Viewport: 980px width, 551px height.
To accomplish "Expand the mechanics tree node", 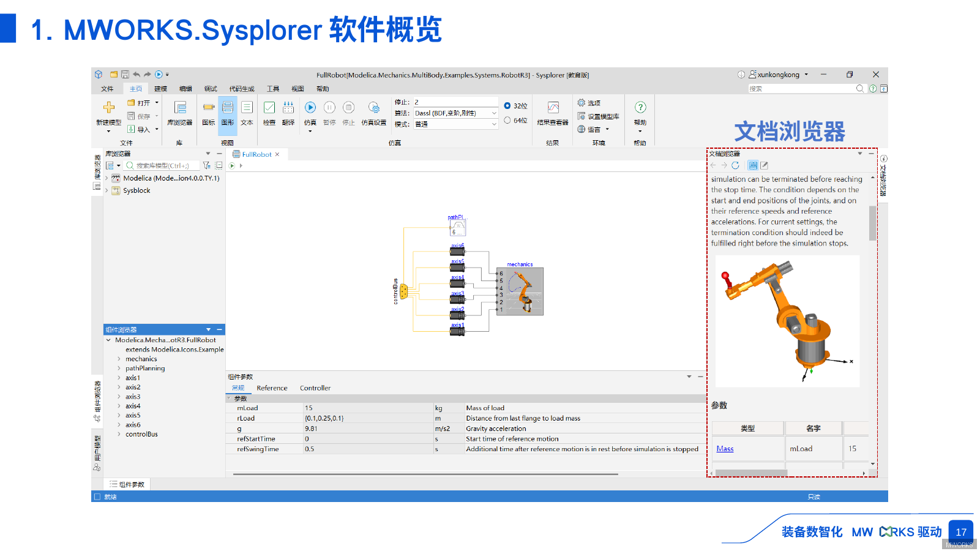I will click(x=119, y=359).
